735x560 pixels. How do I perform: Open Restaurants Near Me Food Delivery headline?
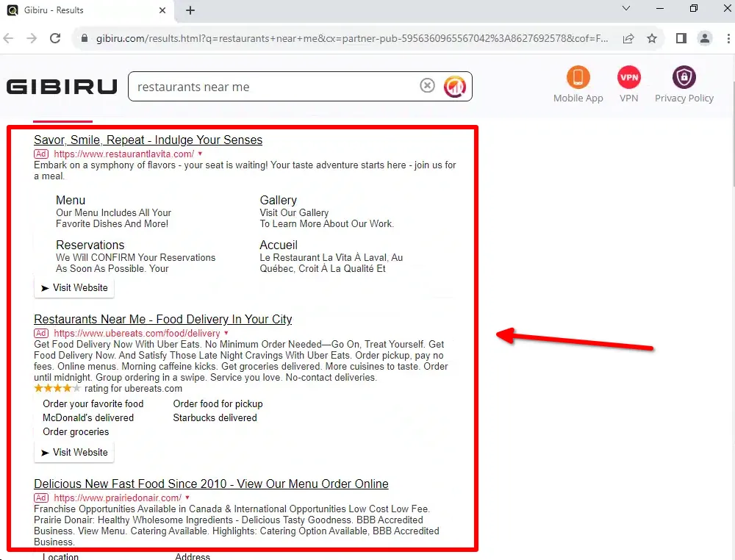[x=162, y=319]
